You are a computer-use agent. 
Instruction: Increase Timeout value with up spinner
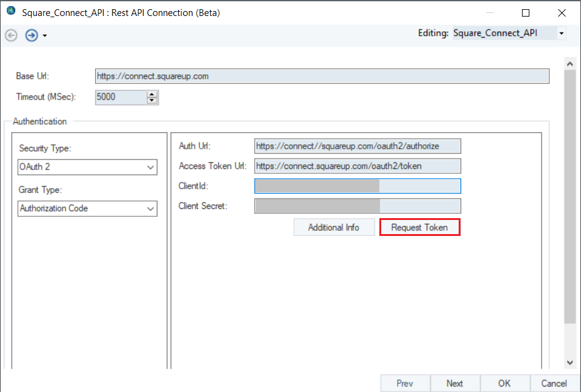(152, 94)
